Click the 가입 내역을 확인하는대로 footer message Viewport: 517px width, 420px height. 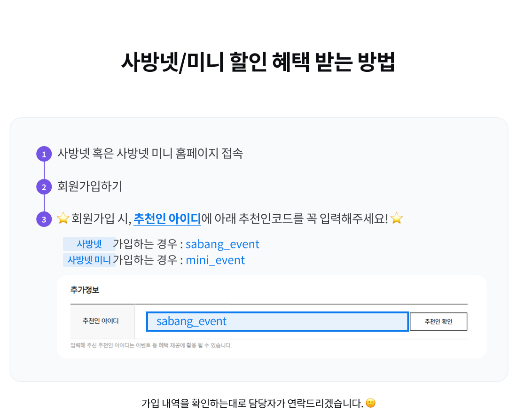click(252, 403)
